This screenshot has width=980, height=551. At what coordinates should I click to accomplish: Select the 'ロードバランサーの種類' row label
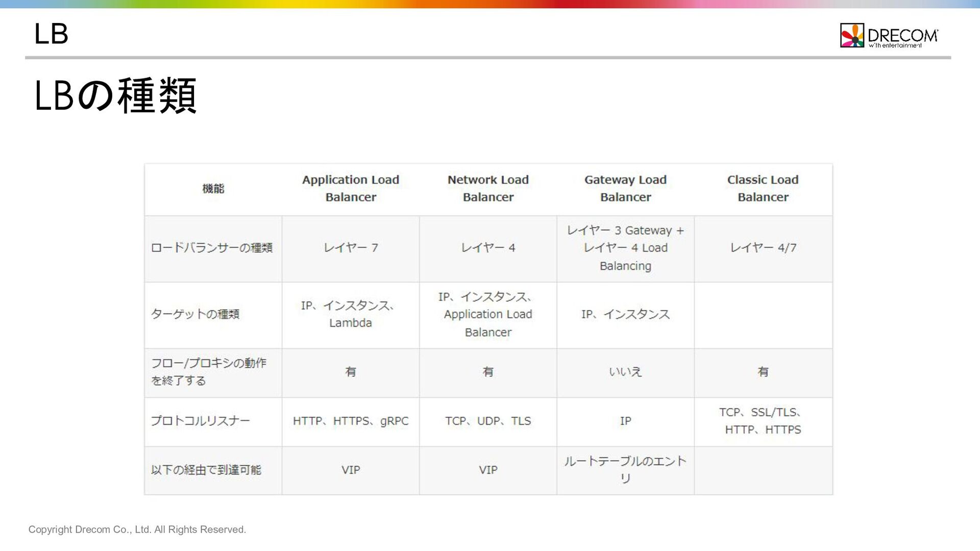(212, 248)
